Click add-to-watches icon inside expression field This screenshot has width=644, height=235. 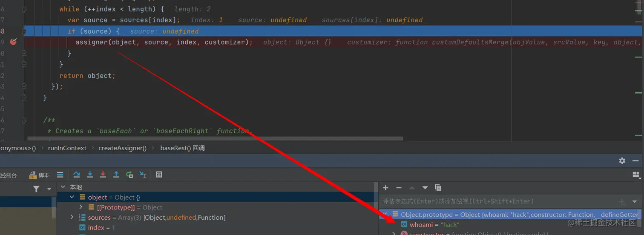coord(623,202)
